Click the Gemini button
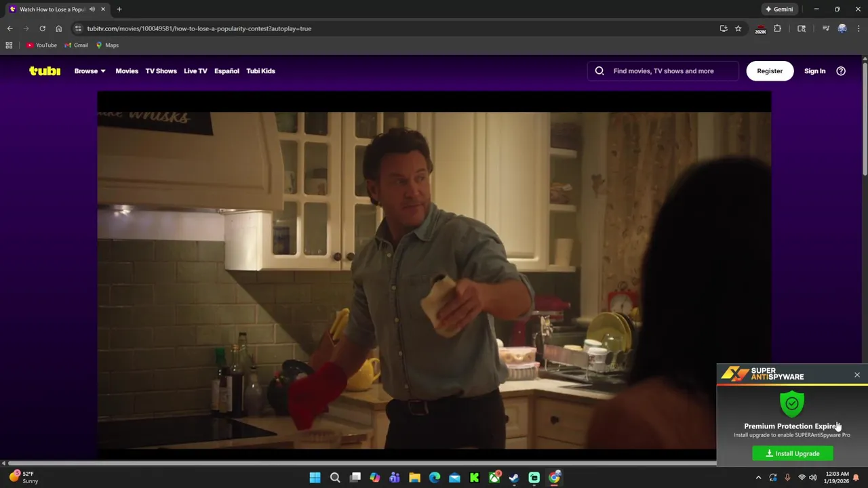This screenshot has width=868, height=488. point(778,9)
